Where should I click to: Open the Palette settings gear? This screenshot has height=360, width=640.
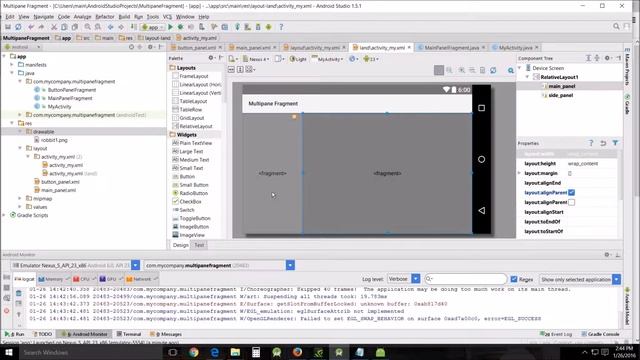[211, 58]
